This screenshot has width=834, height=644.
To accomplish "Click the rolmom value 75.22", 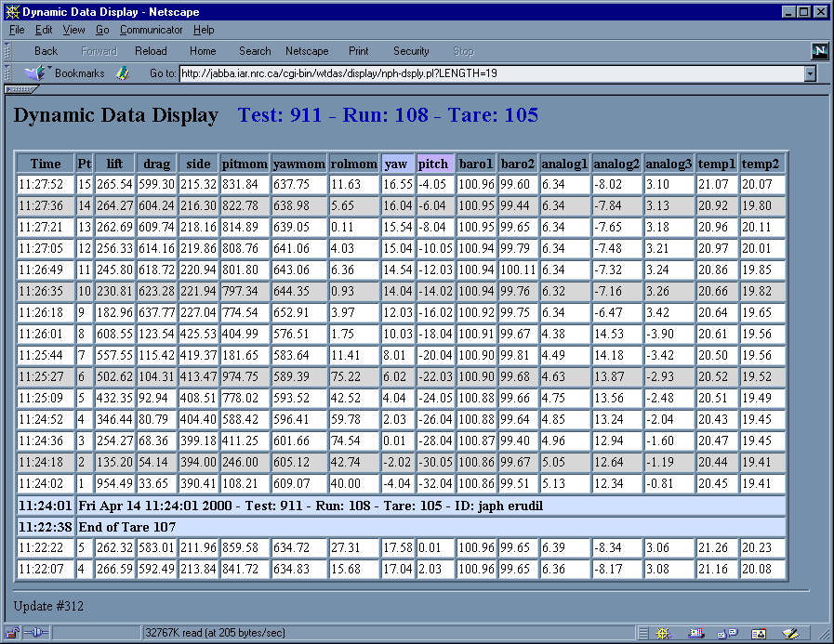I will coord(353,377).
